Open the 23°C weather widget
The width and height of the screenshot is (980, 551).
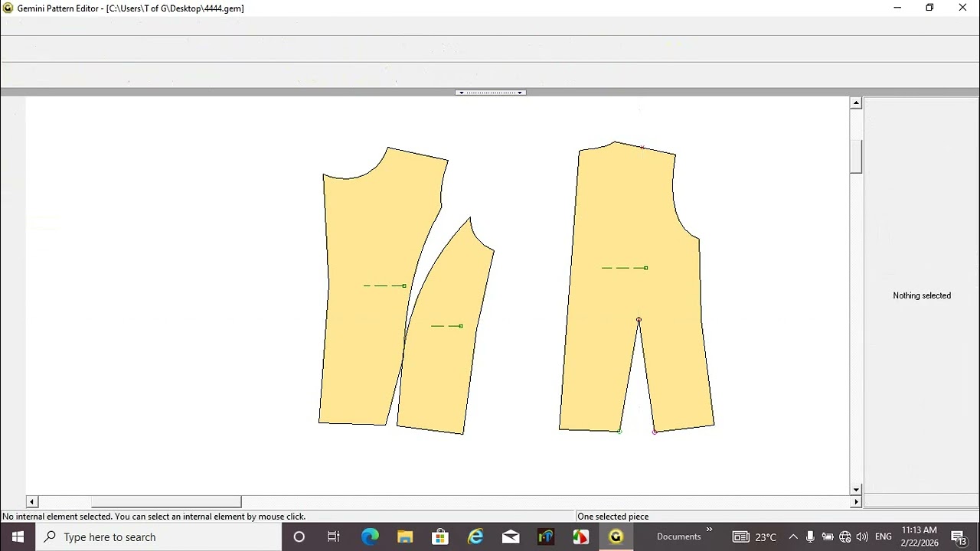point(755,536)
